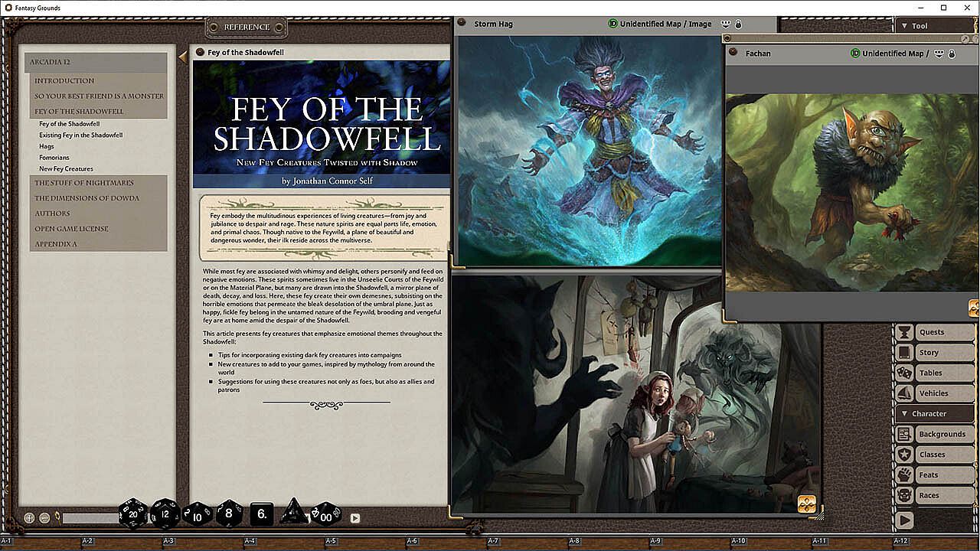Click the Story sidebar button
The image size is (980, 551).
(944, 353)
